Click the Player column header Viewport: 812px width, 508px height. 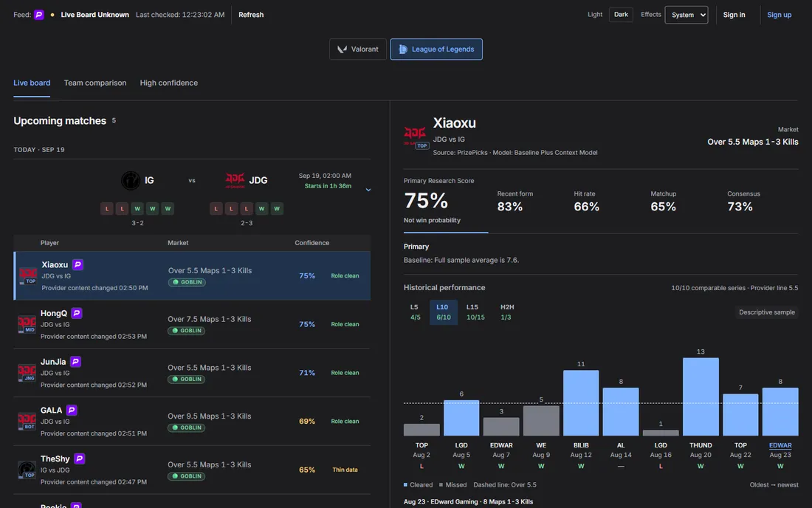(x=49, y=243)
